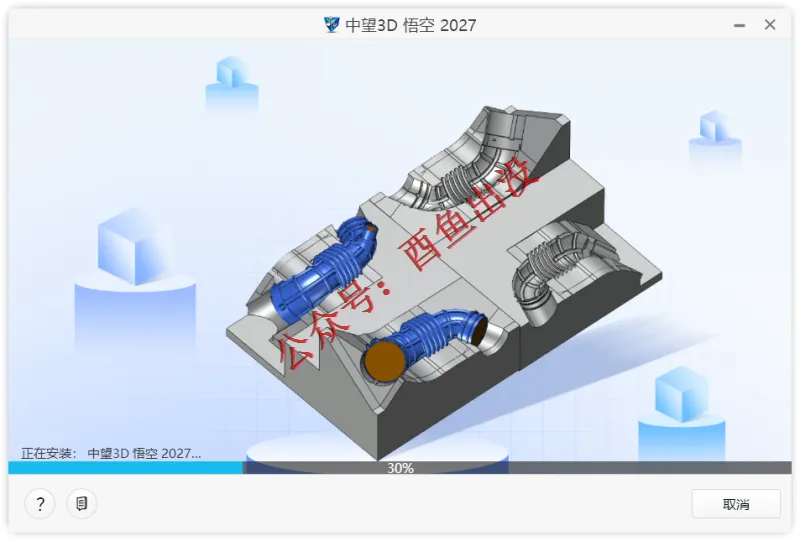
Task: Open the installation log document icon
Action: tap(82, 504)
